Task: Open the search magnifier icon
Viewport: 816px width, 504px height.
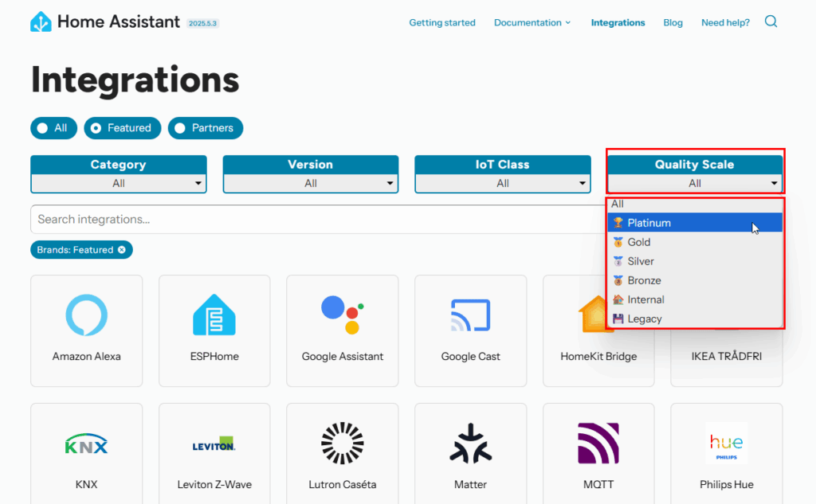Action: (x=771, y=22)
